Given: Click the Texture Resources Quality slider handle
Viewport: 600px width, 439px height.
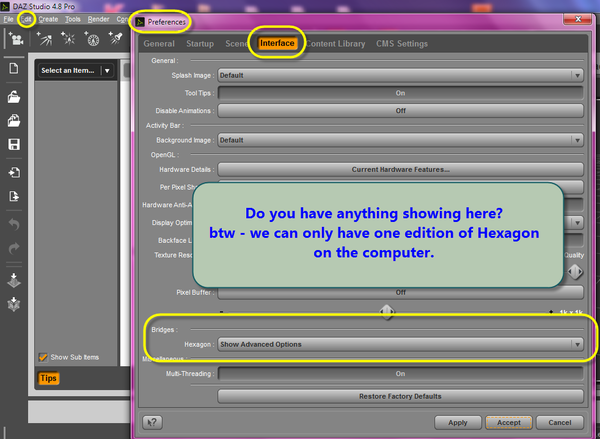Looking at the screenshot, I should pos(575,272).
